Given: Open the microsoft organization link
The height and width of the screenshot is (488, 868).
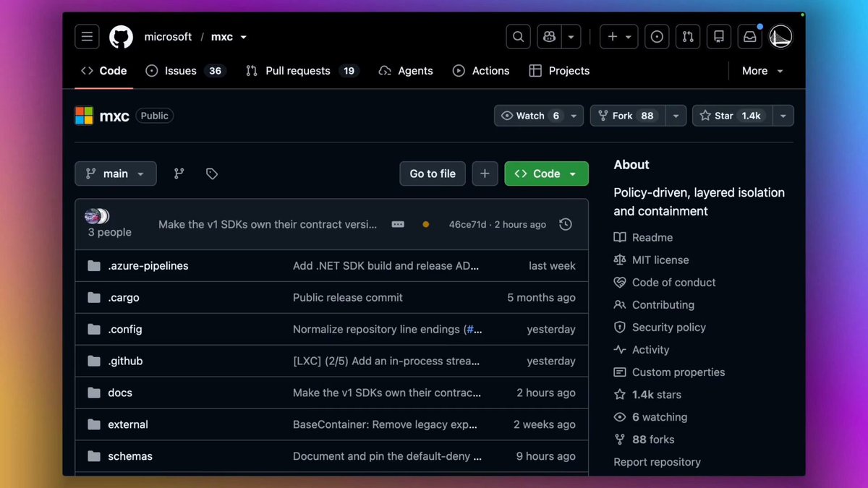Looking at the screenshot, I should (168, 37).
